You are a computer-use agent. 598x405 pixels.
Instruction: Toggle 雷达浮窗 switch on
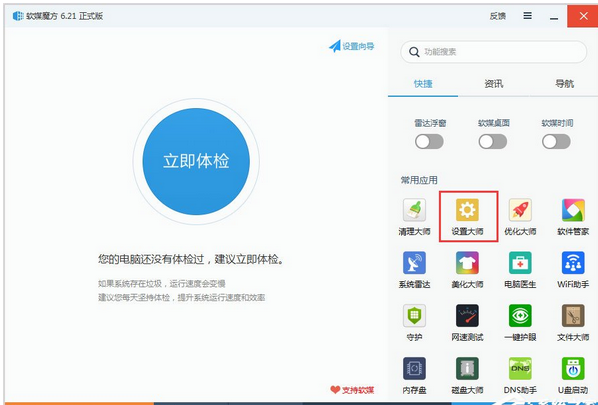pos(429,142)
